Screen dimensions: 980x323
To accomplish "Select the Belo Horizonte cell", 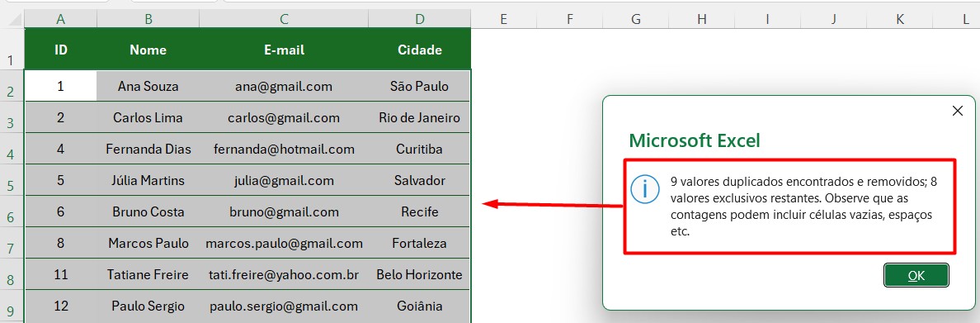I will point(419,274).
